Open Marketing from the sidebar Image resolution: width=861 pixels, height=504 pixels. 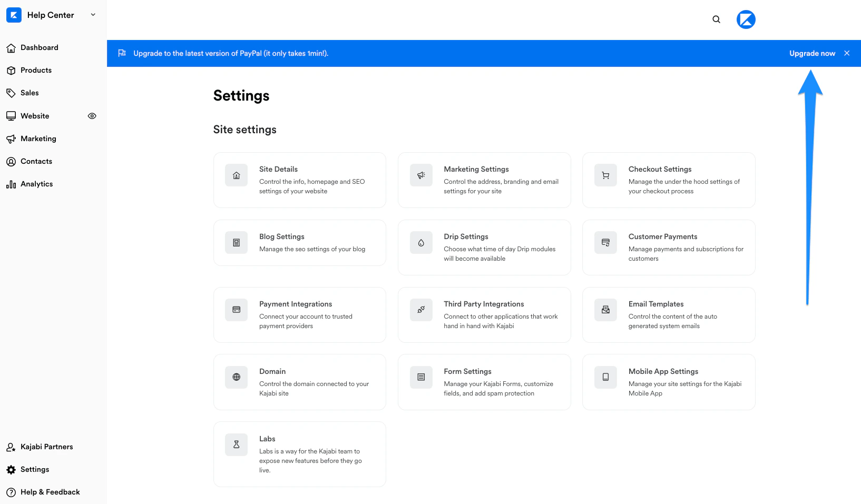coord(38,139)
